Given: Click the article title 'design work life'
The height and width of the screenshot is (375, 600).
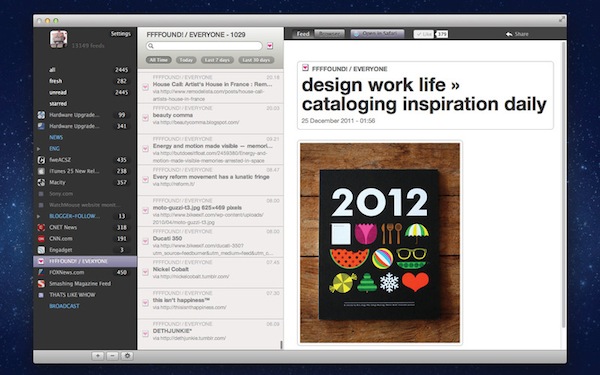Looking at the screenshot, I should pos(424,95).
